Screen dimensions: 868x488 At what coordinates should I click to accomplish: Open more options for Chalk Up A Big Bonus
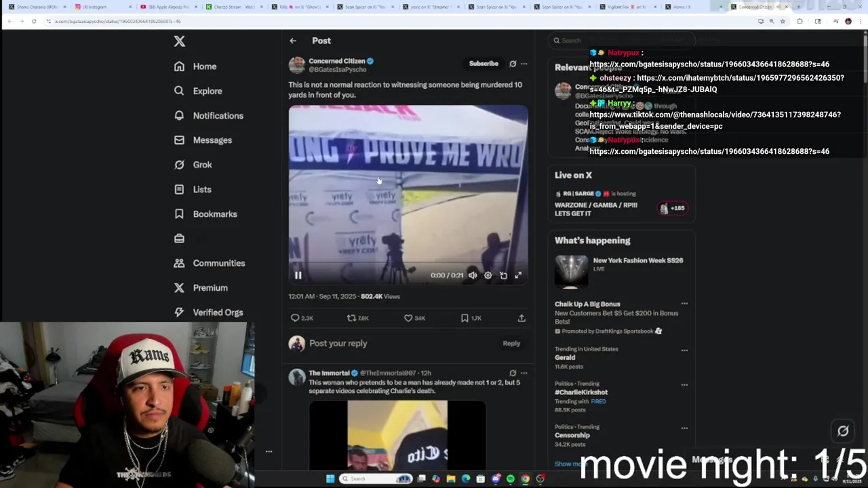tap(684, 304)
